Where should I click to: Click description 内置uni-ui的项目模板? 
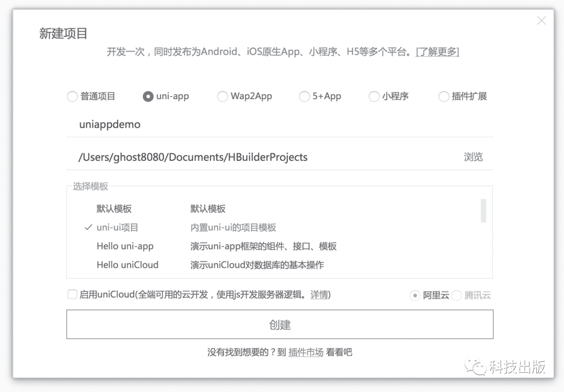pos(233,227)
